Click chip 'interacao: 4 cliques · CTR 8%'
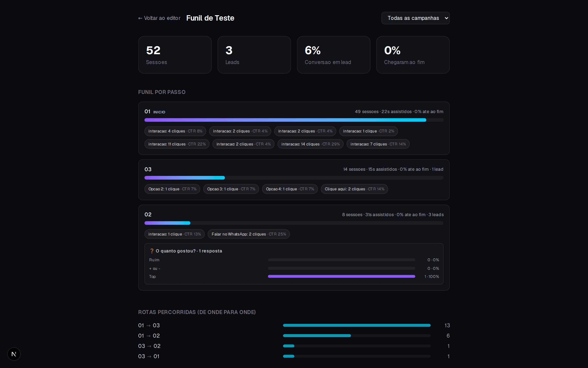 click(x=175, y=131)
